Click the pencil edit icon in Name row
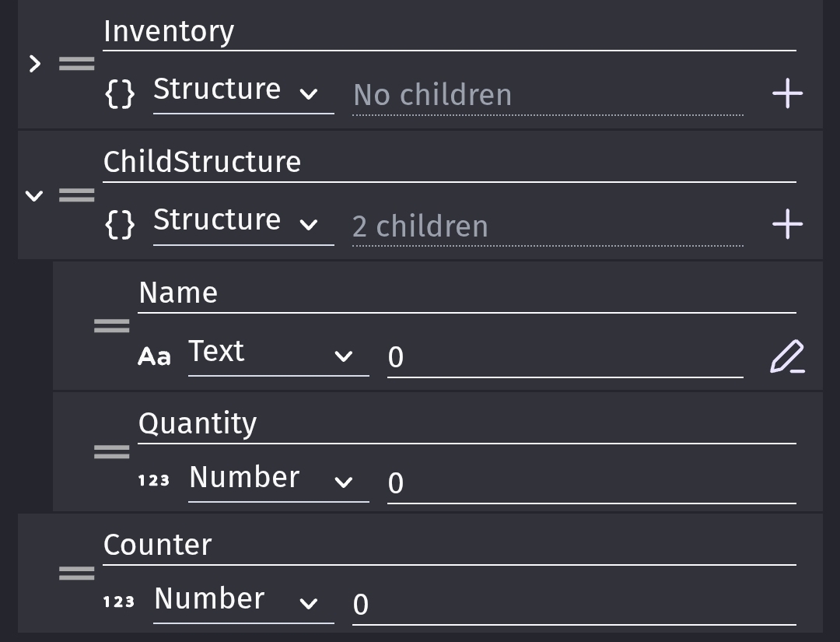 tap(787, 356)
